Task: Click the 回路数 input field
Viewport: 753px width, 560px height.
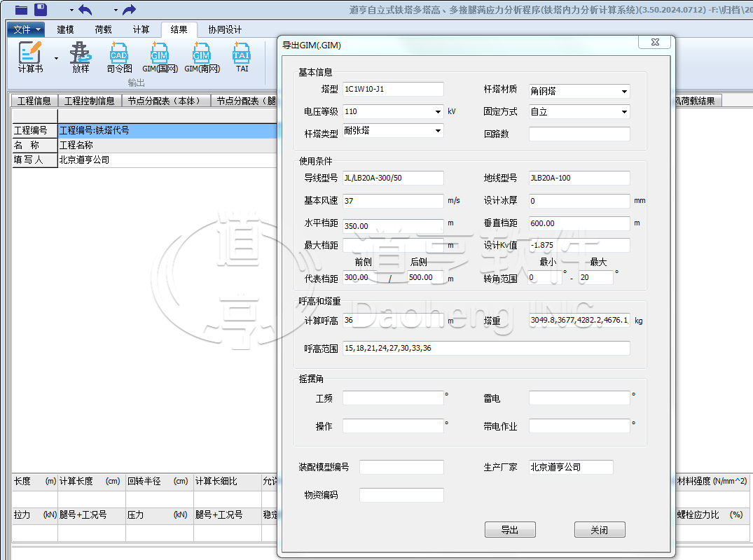Action: pyautogui.click(x=579, y=134)
